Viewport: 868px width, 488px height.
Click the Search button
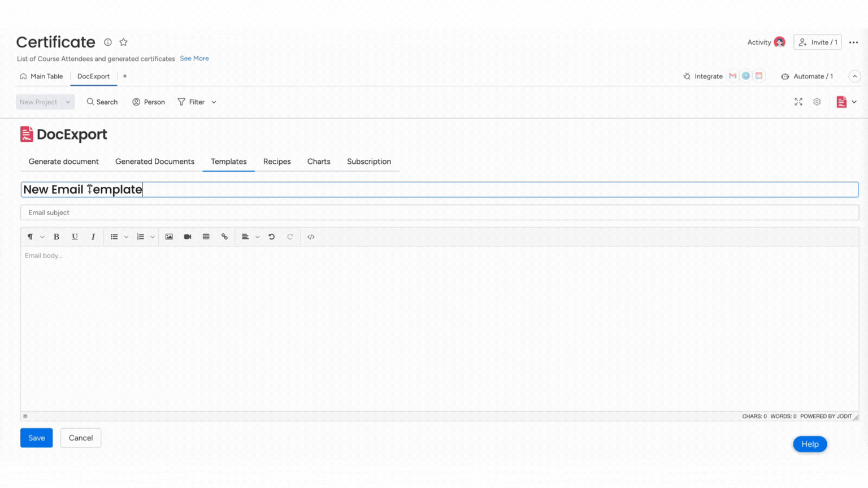pos(102,102)
